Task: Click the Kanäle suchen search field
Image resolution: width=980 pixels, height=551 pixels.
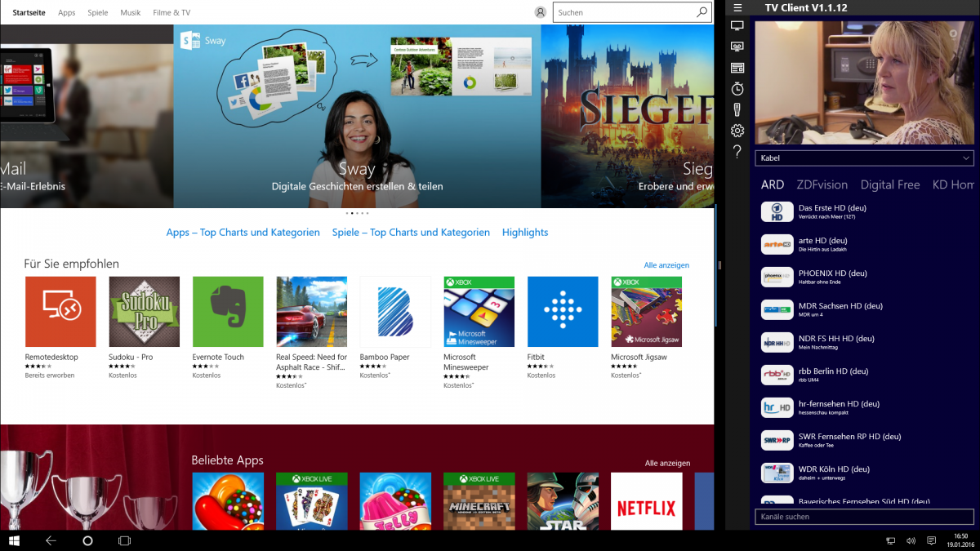Action: [864, 517]
